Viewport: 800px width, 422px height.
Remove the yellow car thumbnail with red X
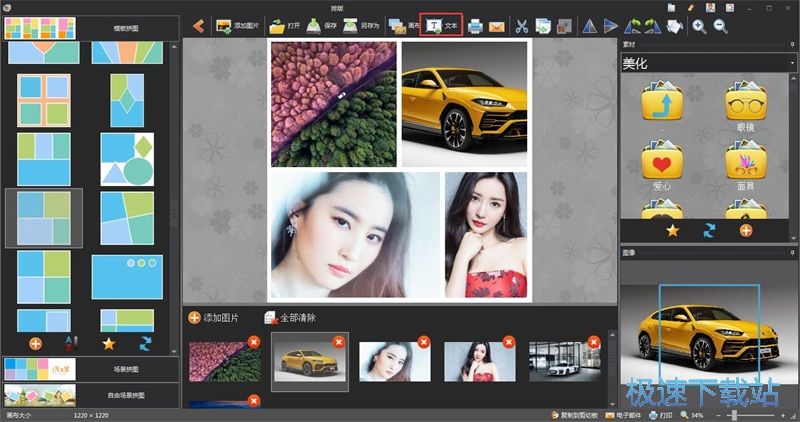tap(338, 342)
